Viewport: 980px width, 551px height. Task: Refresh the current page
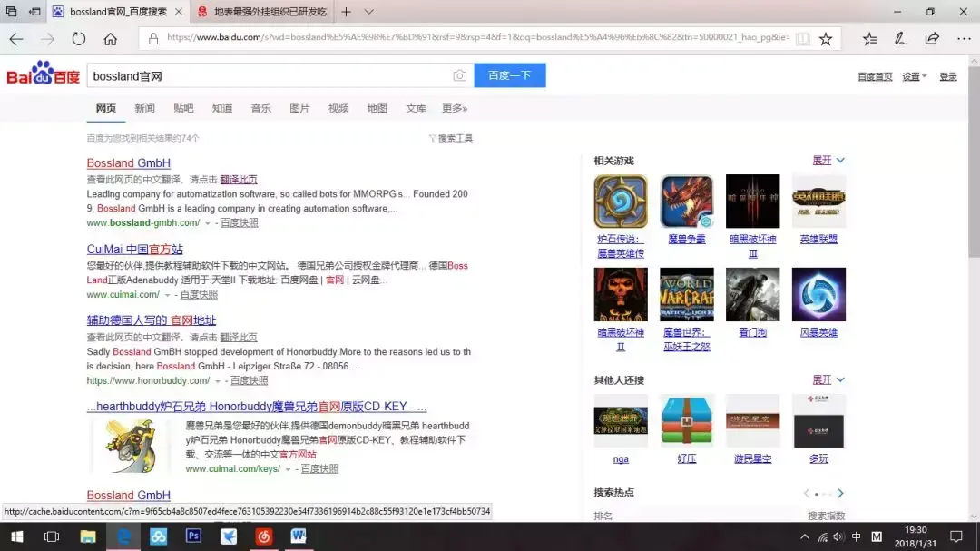(79, 39)
